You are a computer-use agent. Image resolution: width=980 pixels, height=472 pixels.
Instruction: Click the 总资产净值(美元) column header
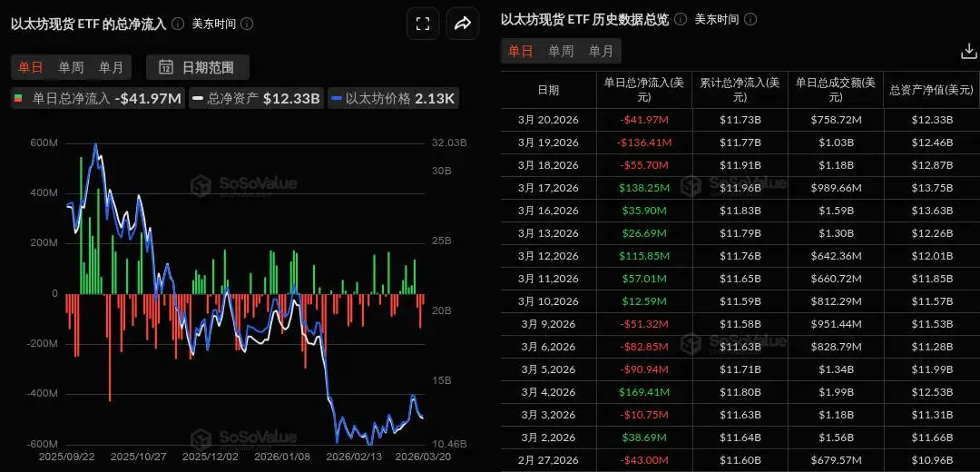tap(931, 90)
